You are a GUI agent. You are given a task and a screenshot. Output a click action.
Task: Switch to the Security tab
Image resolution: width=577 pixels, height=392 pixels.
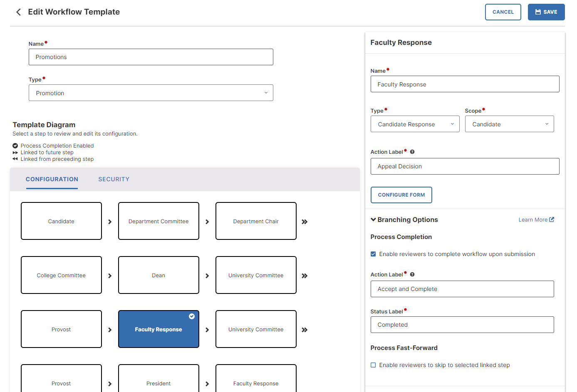click(x=114, y=179)
